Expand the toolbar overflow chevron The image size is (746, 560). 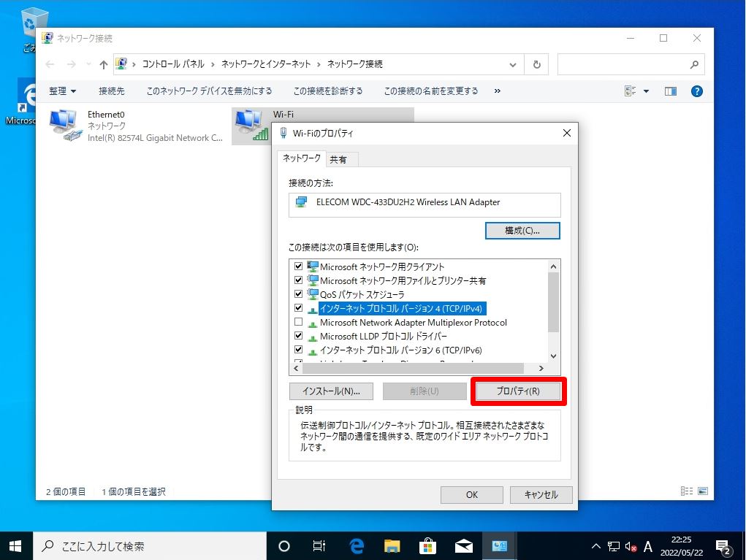(x=497, y=91)
